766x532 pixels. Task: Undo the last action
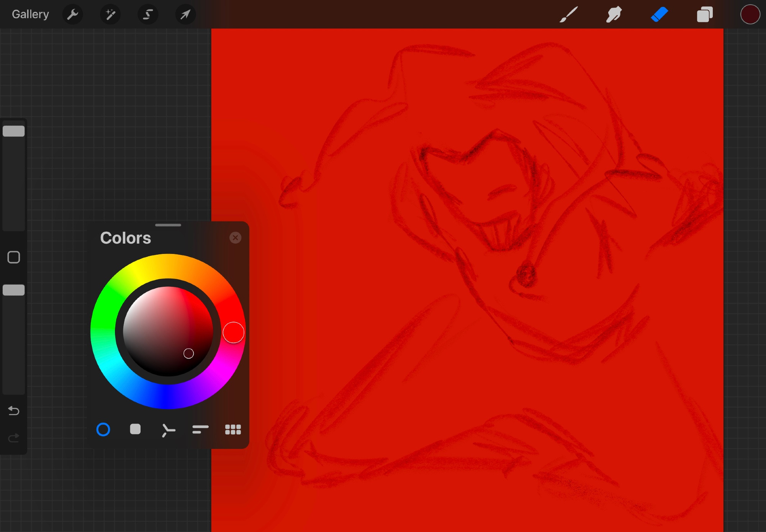[x=14, y=411]
